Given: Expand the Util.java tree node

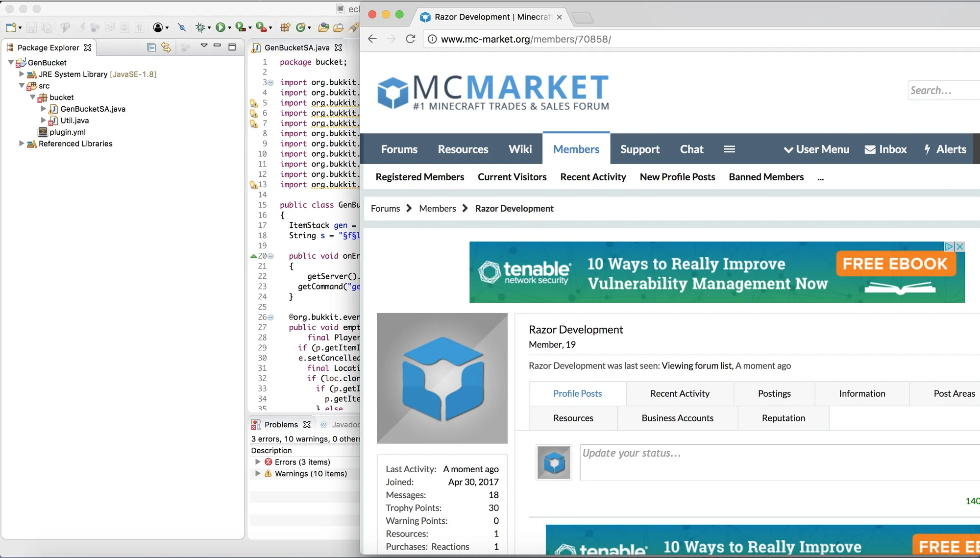Looking at the screenshot, I should pyautogui.click(x=44, y=120).
